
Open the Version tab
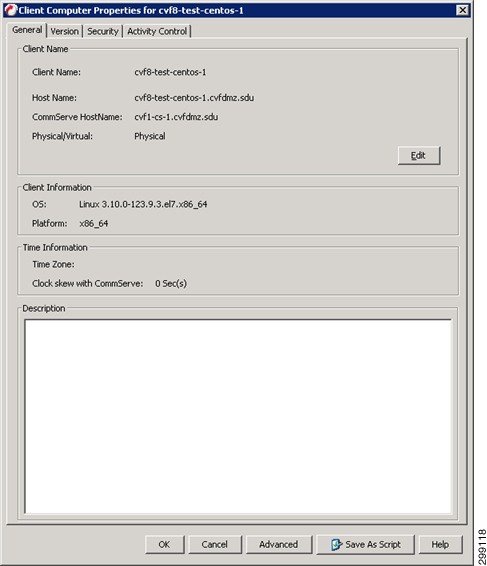pyautogui.click(x=65, y=31)
